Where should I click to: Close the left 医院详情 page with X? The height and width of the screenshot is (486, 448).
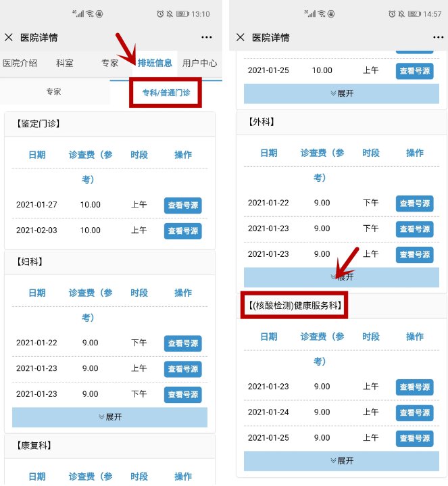click(x=9, y=37)
